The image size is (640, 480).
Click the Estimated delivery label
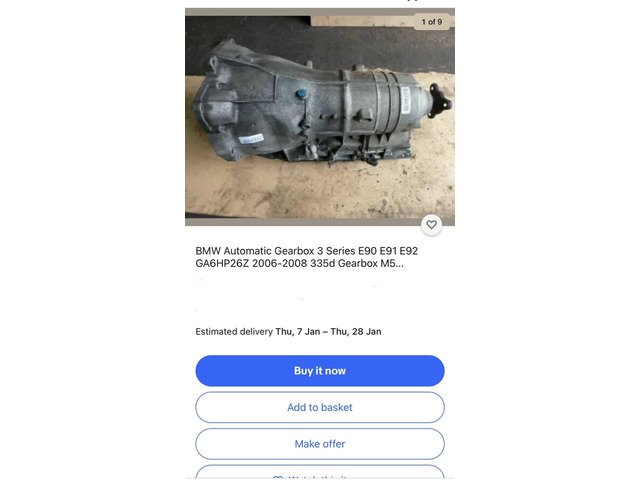pyautogui.click(x=234, y=331)
